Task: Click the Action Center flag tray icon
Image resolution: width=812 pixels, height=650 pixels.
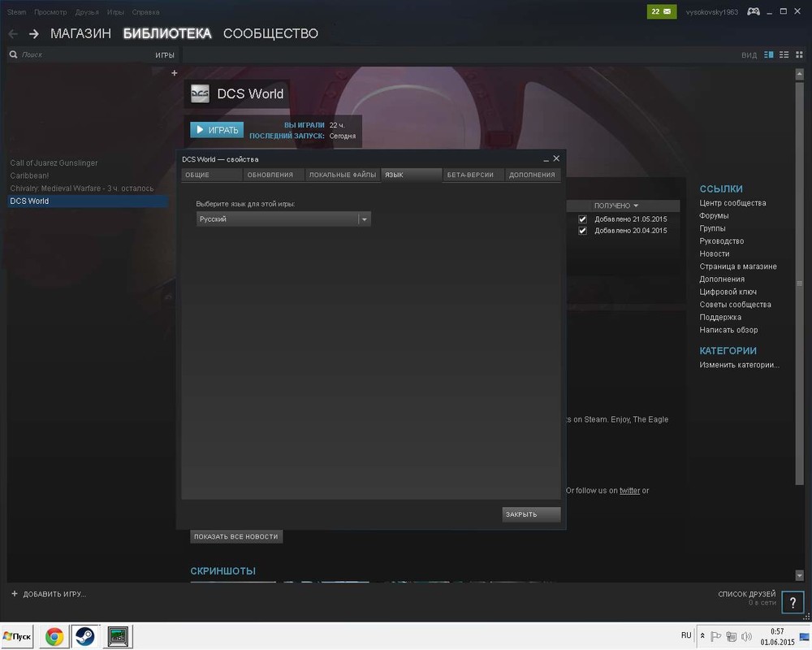Action: 716,636
